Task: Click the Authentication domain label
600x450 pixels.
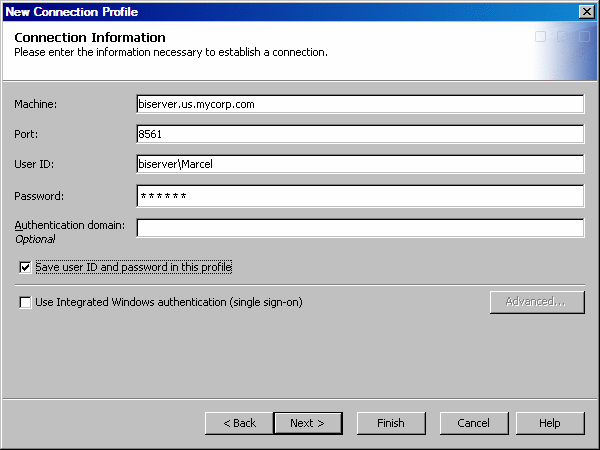Action: 69,225
